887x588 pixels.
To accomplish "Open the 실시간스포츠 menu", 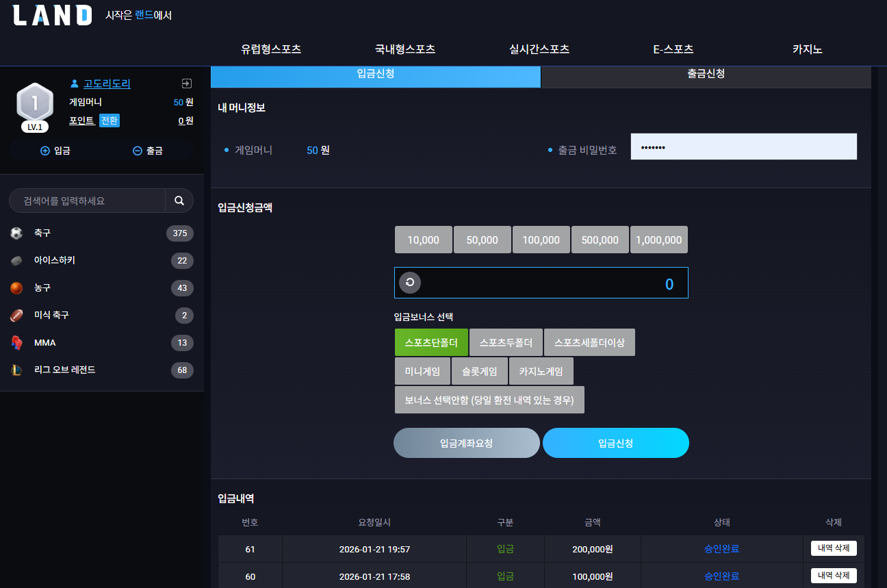I will pyautogui.click(x=539, y=49).
